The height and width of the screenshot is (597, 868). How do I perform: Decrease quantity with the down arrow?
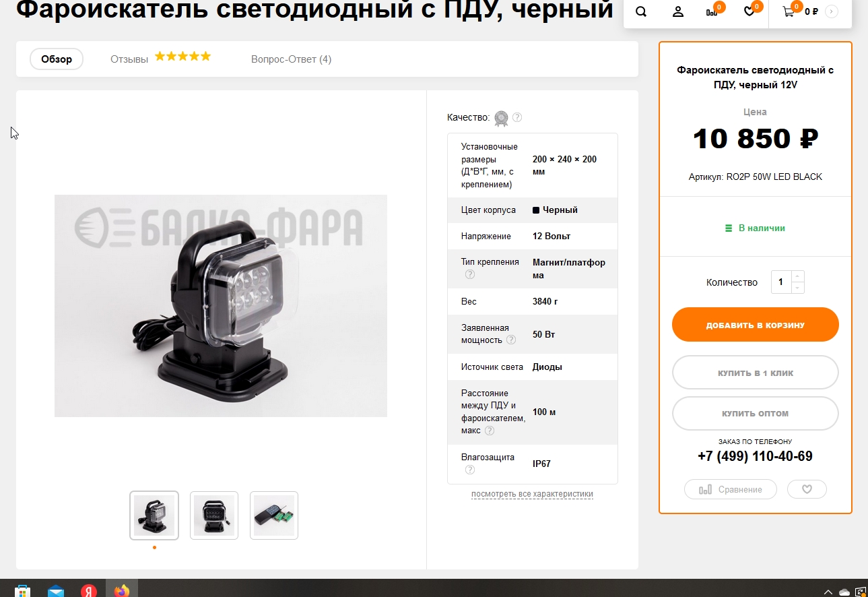click(798, 288)
